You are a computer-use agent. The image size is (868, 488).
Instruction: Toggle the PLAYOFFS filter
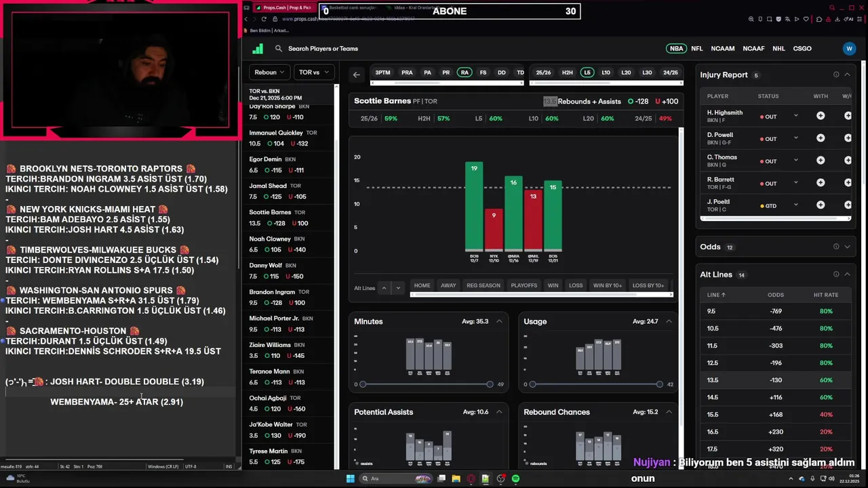pos(524,285)
